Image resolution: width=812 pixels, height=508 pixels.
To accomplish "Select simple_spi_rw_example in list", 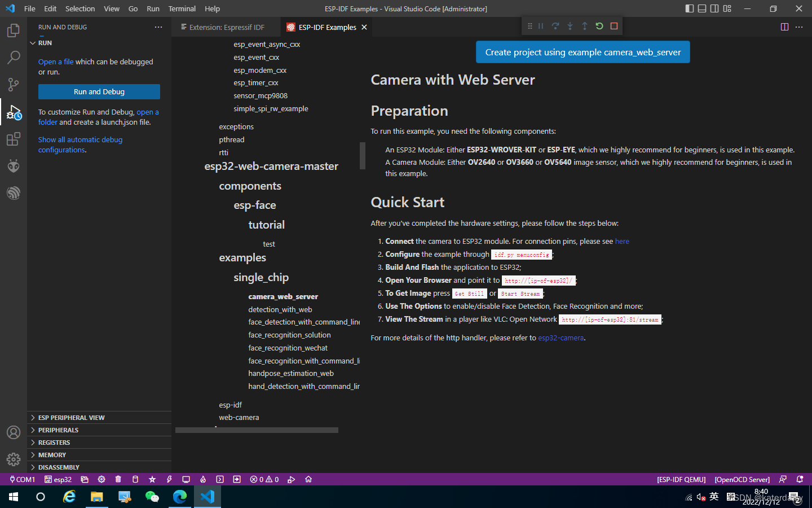I will [x=271, y=109].
